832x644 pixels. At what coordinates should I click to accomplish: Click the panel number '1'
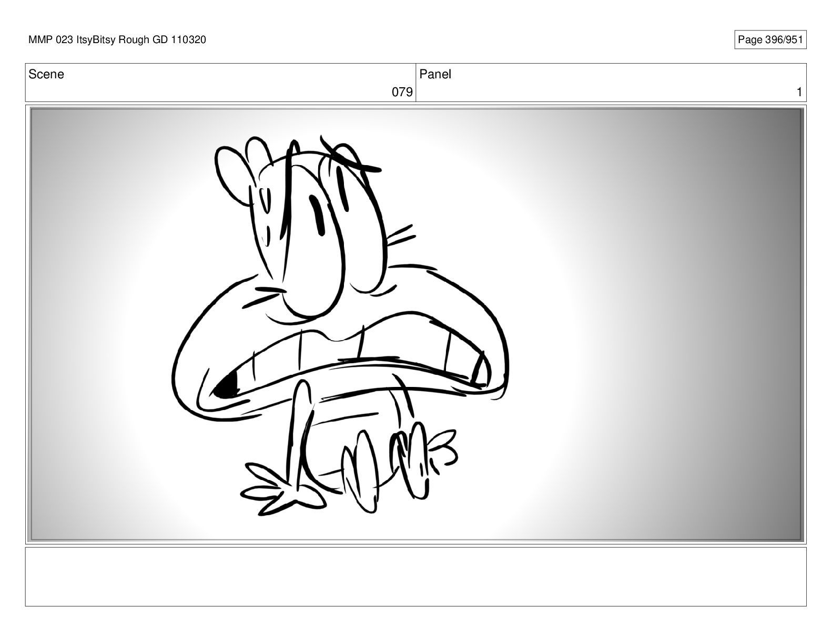click(799, 92)
